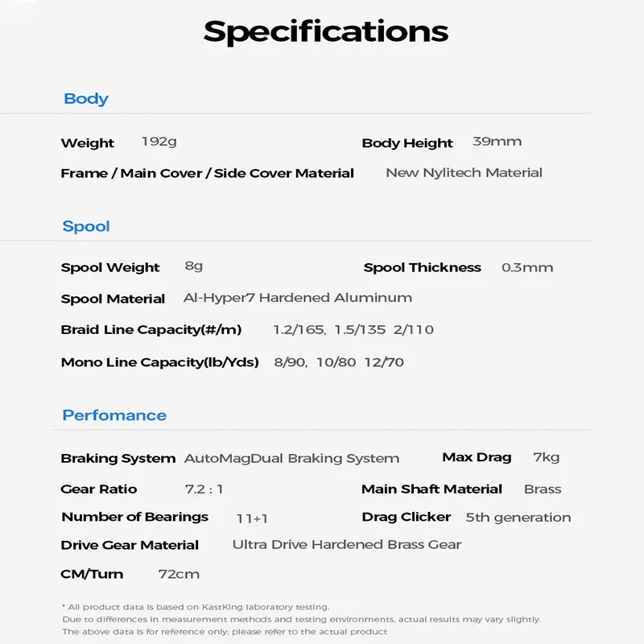Click the Spool Thickness 0.3mm value
644x644 pixels.
(x=527, y=267)
